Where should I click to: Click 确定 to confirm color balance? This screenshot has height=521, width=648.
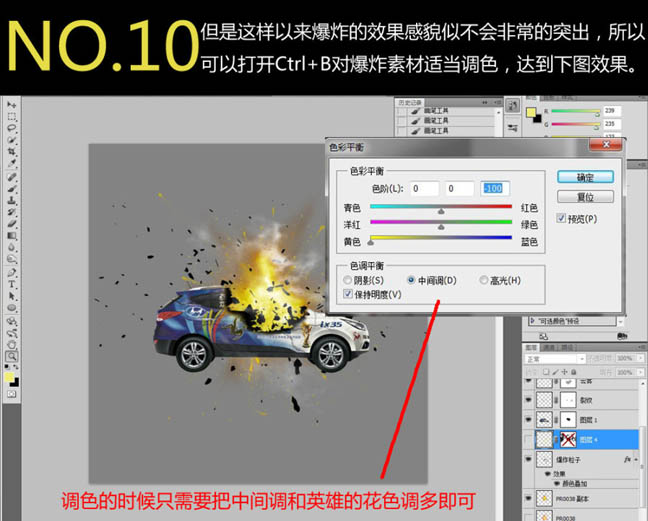click(x=585, y=177)
